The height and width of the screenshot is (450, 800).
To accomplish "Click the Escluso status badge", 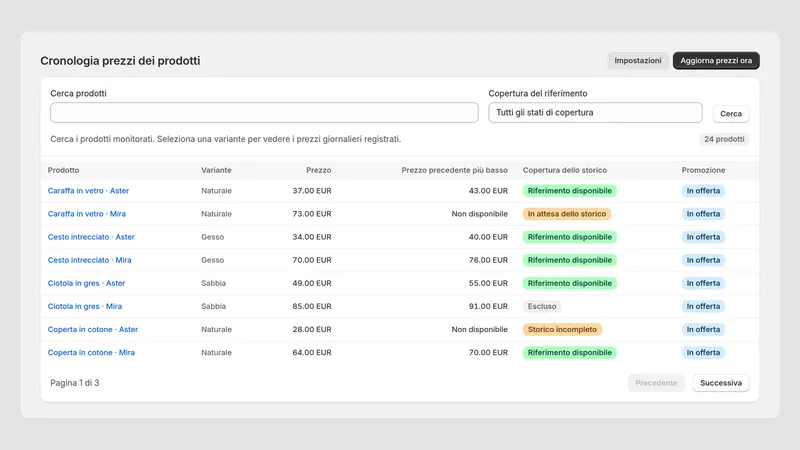I will [x=542, y=306].
